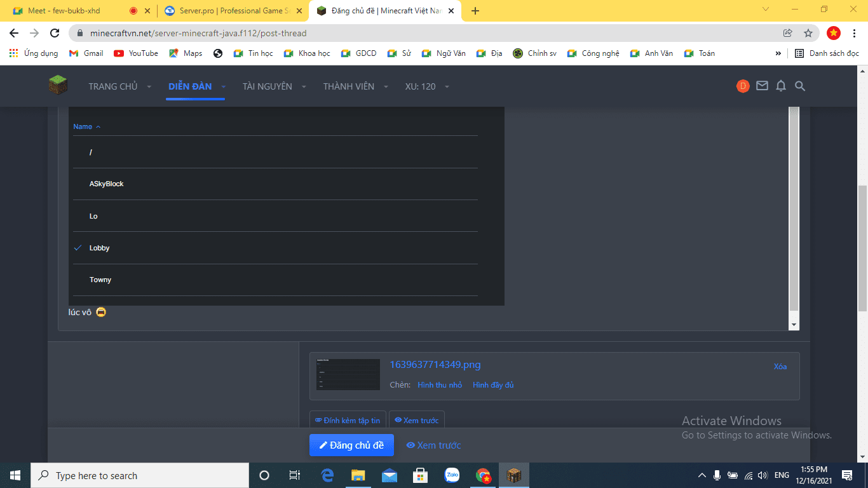868x488 pixels.
Task: Click the new tab plus button
Action: coord(475,11)
